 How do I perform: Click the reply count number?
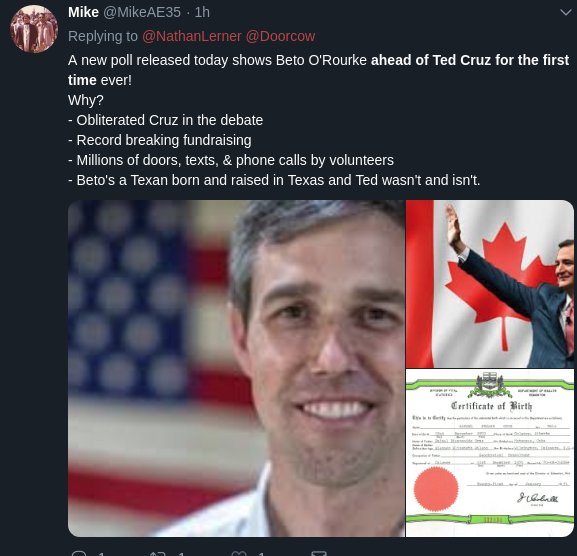click(x=102, y=554)
